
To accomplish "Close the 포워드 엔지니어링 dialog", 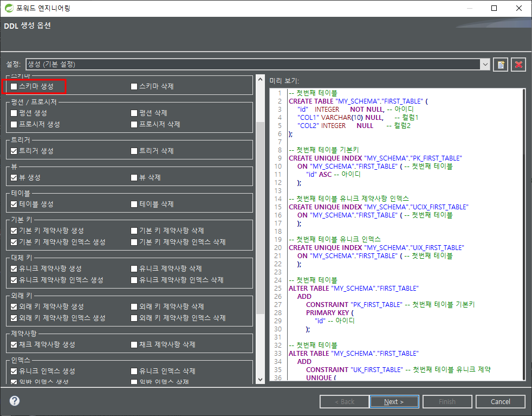I will (519, 8).
